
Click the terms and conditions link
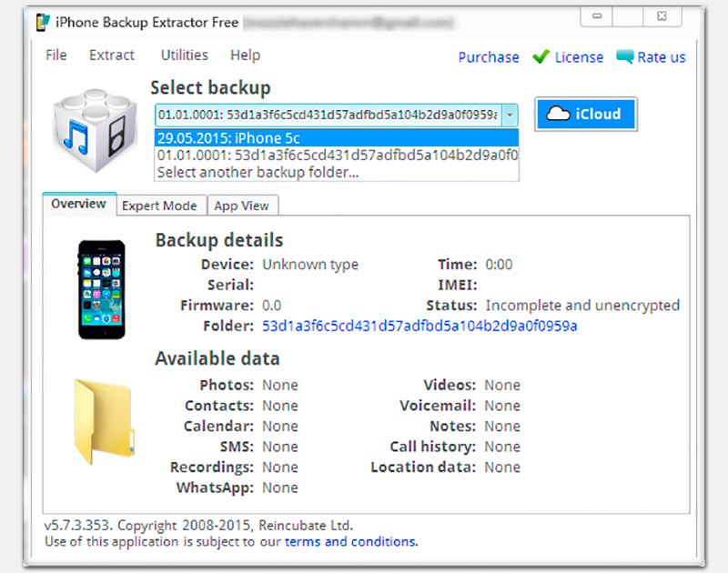[x=350, y=541]
